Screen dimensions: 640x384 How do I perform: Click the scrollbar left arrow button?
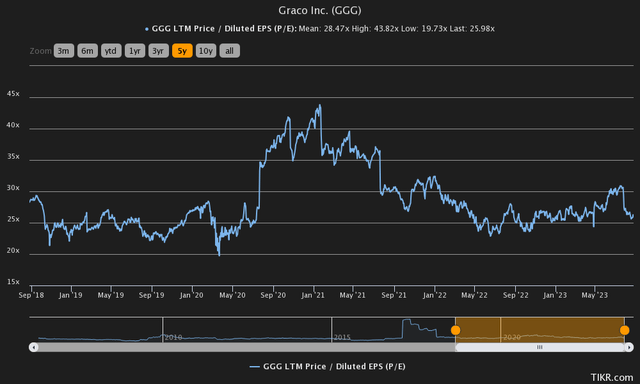pyautogui.click(x=33, y=347)
